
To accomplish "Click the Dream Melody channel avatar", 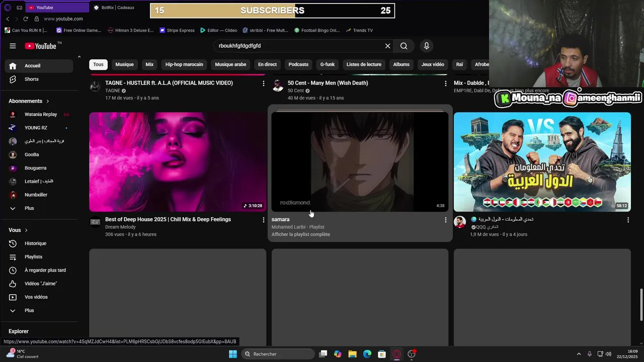I will click(x=95, y=222).
